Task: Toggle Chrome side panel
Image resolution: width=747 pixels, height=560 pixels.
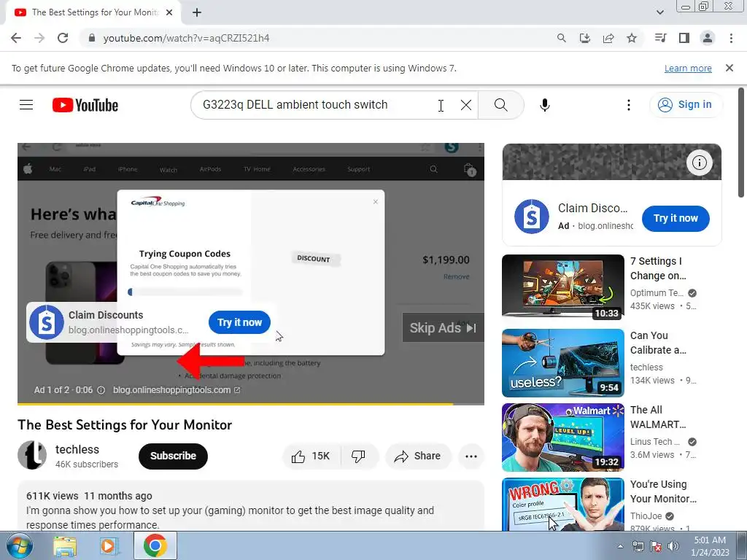Action: 684,38
